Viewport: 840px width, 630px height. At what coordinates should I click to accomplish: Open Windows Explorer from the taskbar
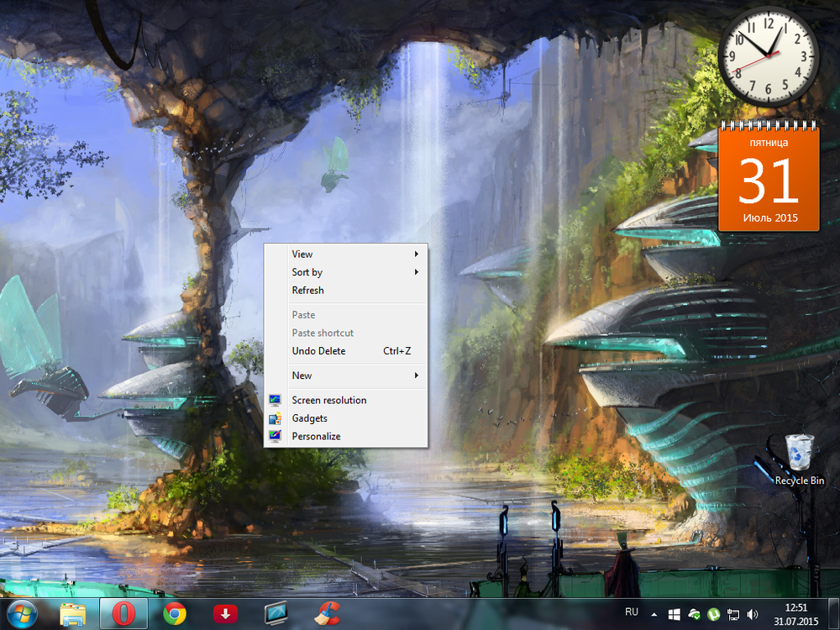(x=73, y=614)
